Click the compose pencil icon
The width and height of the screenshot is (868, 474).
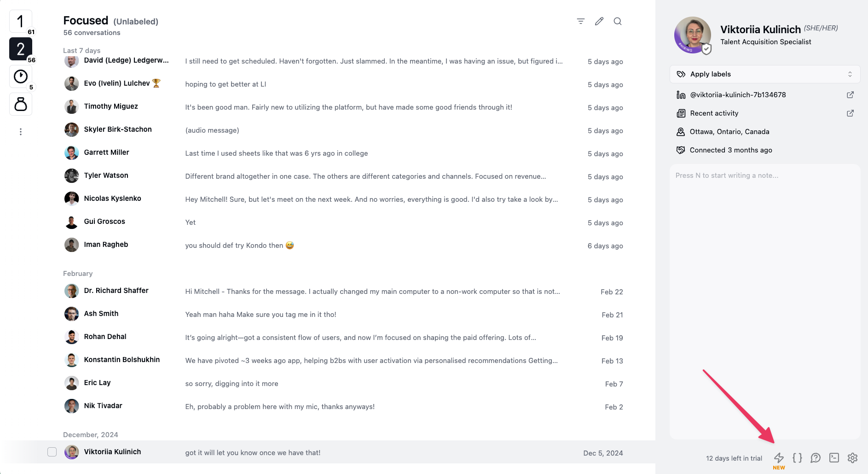[x=599, y=21]
